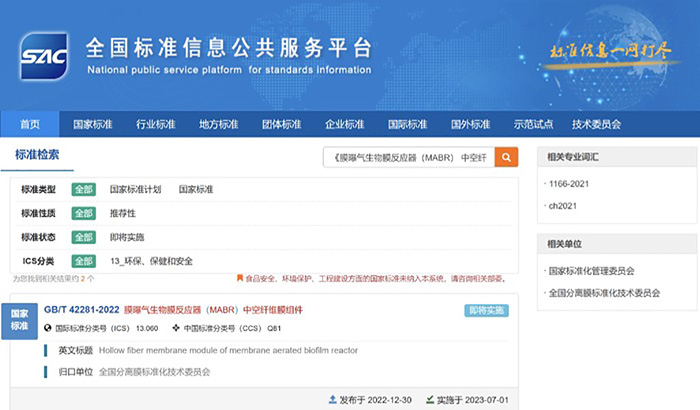The image size is (700, 410).
Task: Click the result count text 为您找到相关结果约 2 个
Action: [x=53, y=279]
